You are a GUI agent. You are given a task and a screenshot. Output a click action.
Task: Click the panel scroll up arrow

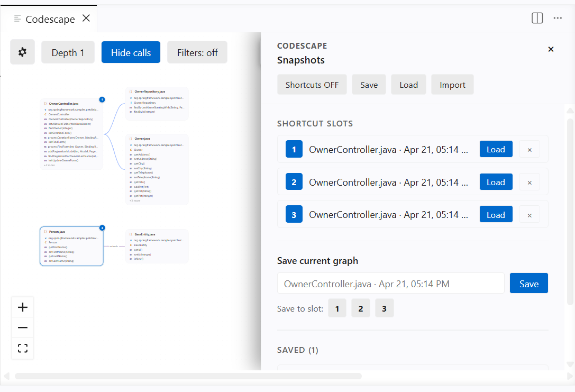click(x=570, y=110)
